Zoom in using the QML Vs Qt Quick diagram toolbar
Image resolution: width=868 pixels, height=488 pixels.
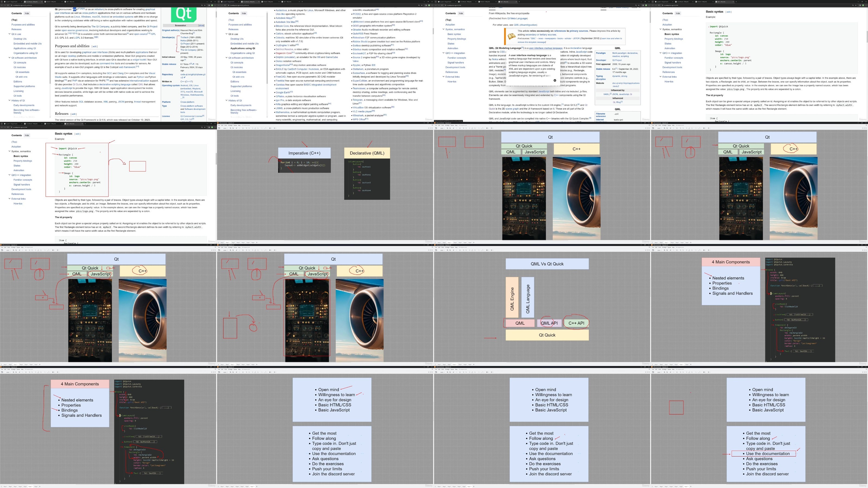tap(448, 250)
